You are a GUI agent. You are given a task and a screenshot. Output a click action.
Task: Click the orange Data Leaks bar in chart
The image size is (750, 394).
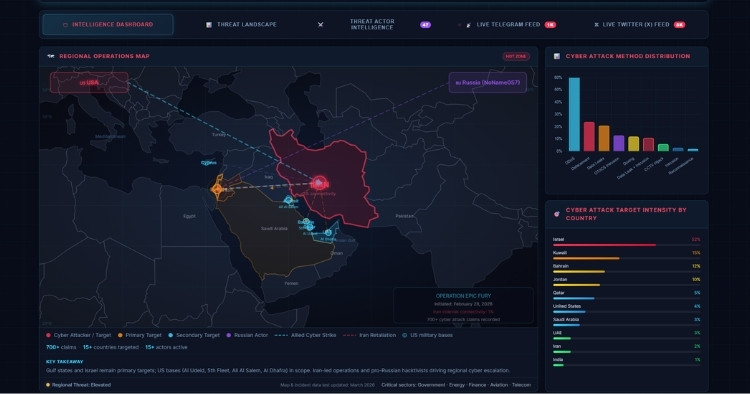(x=604, y=138)
